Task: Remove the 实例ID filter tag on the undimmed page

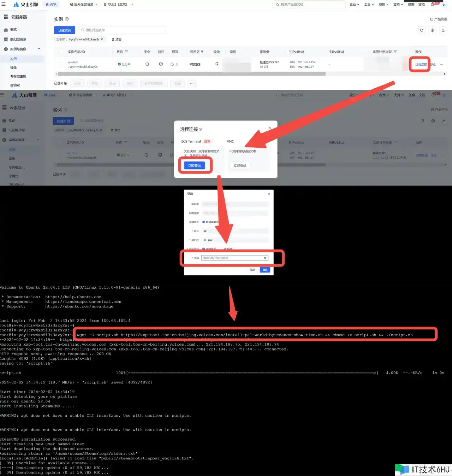Action: [x=102, y=39]
